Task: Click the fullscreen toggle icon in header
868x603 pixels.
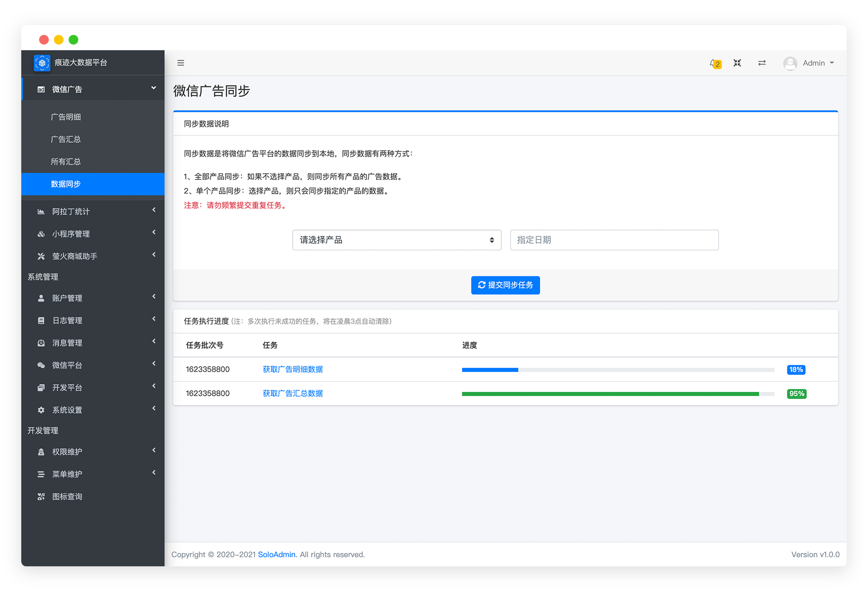Action: click(x=737, y=63)
